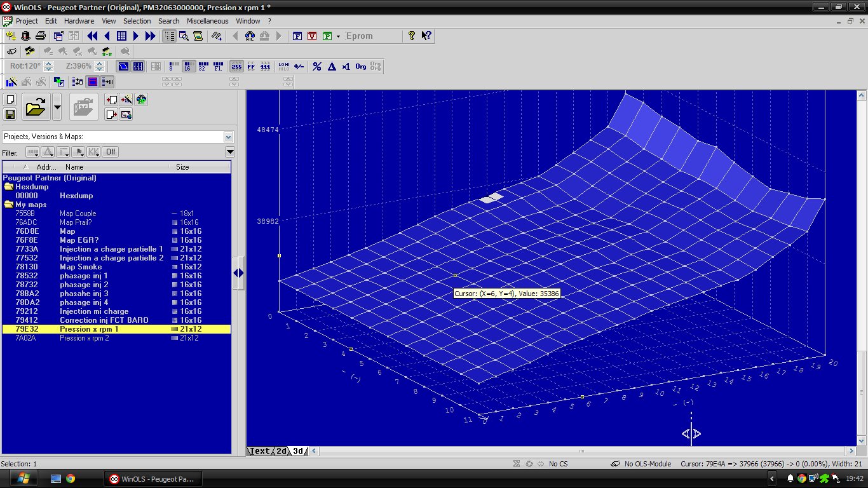Increase the rotation angle stepper

click(49, 64)
